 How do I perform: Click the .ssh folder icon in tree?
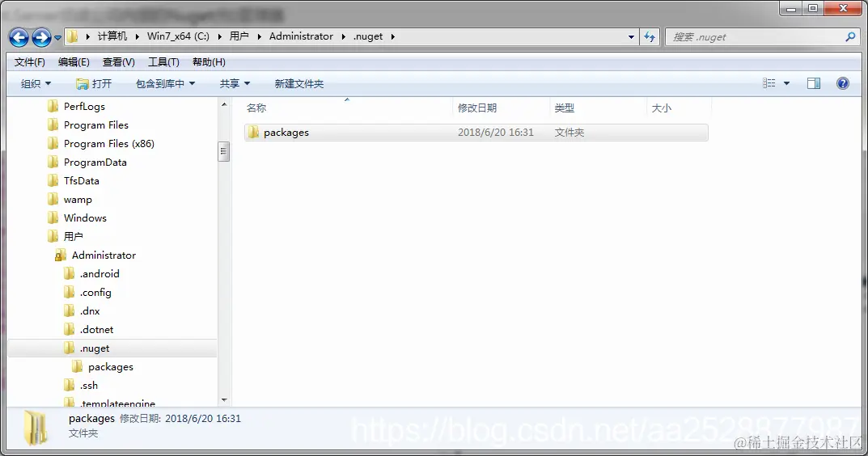(70, 385)
